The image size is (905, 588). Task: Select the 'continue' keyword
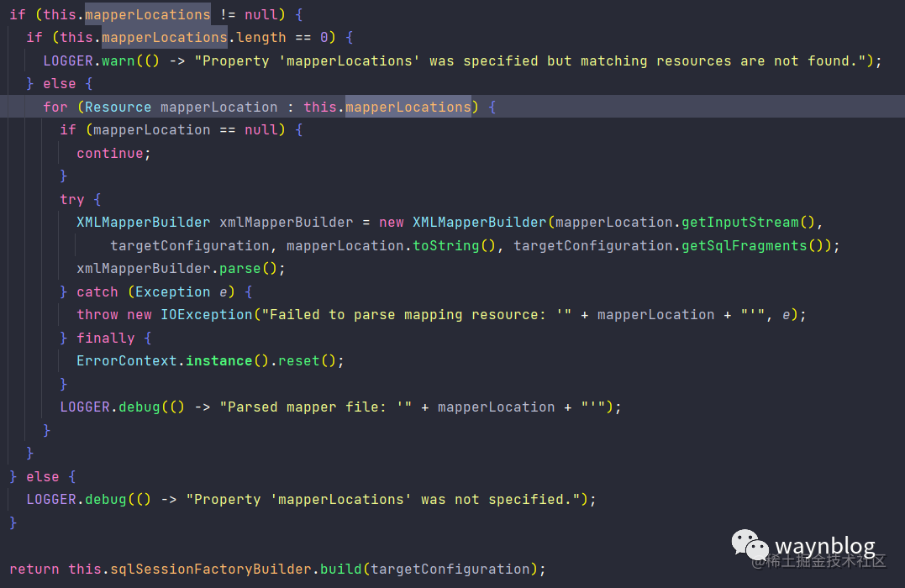pos(110,153)
